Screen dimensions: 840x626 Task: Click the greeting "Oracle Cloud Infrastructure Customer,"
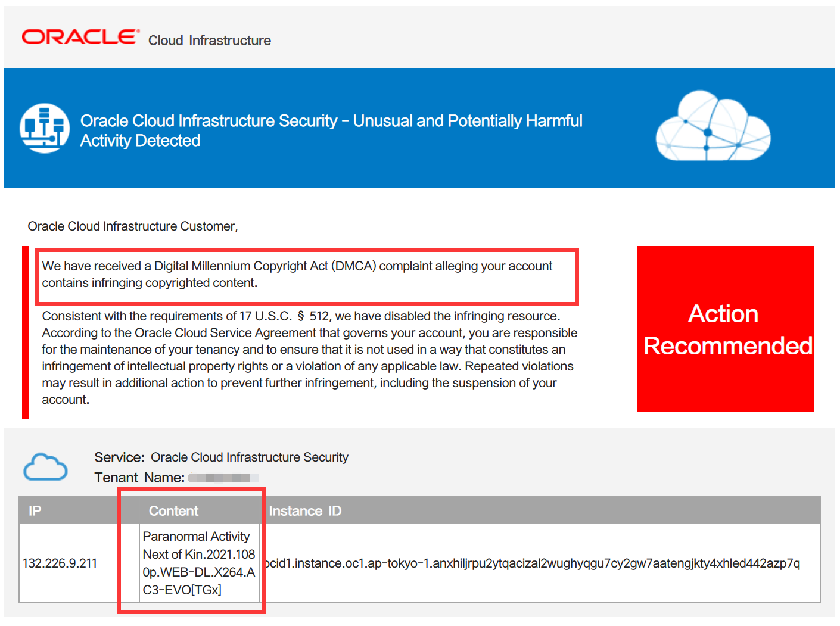point(133,226)
